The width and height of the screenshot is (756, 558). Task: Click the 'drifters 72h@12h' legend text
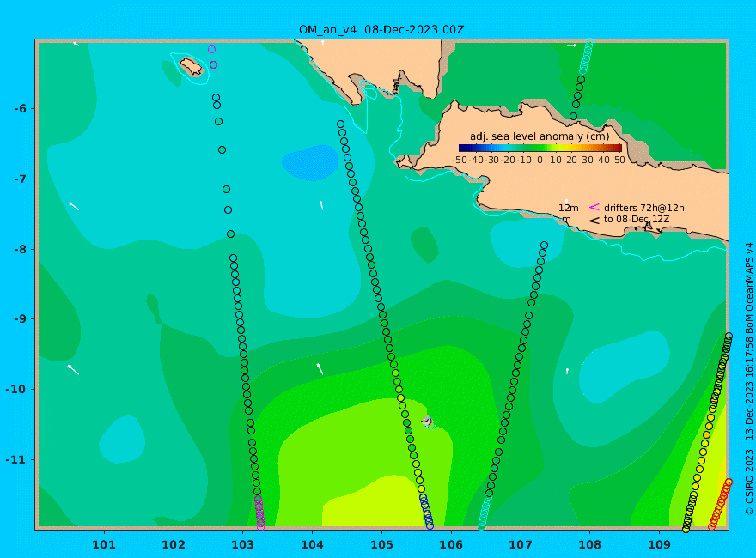(x=644, y=208)
